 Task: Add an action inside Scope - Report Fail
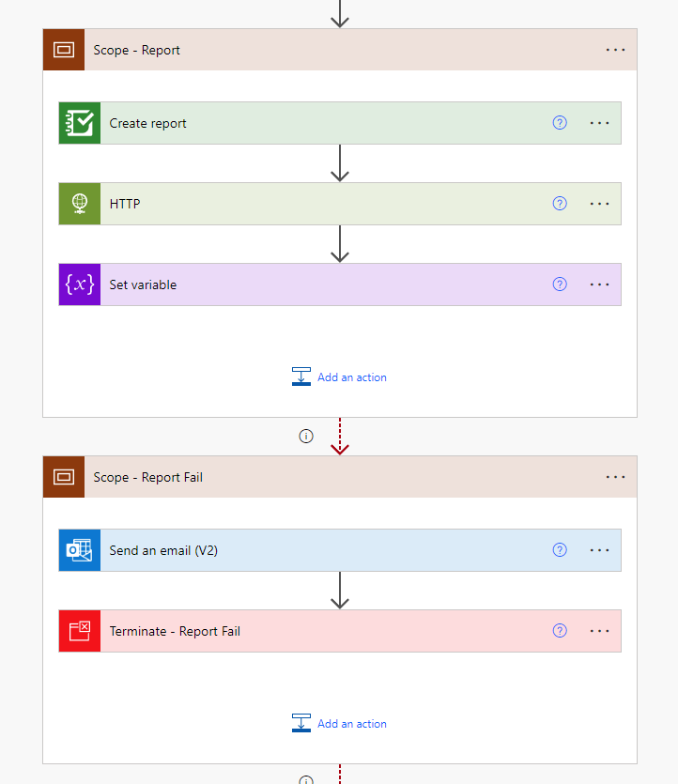[340, 724]
